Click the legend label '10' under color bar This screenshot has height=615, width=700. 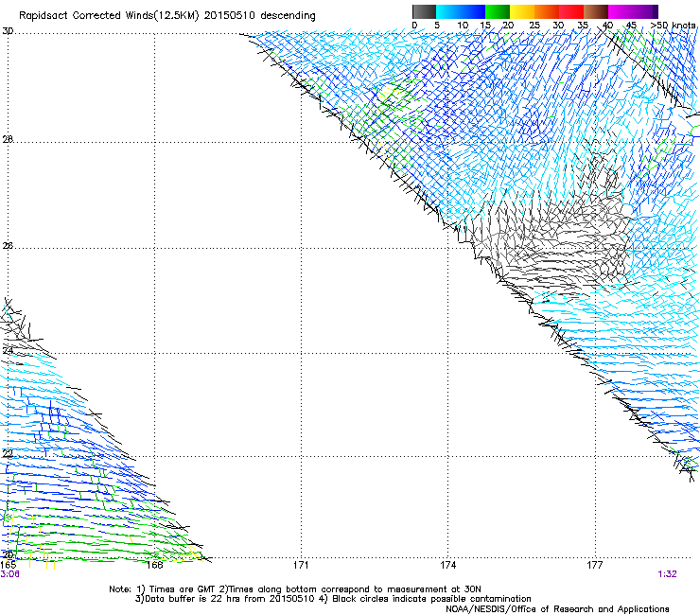463,26
